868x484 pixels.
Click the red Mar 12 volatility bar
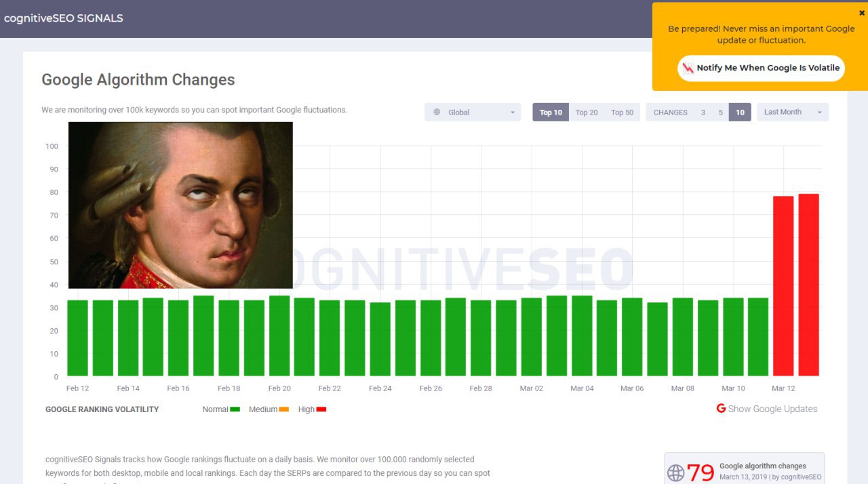[783, 285]
